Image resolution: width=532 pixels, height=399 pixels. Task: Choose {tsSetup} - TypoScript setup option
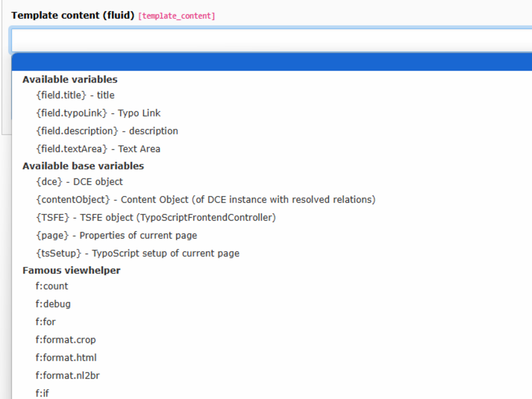[x=272, y=254]
